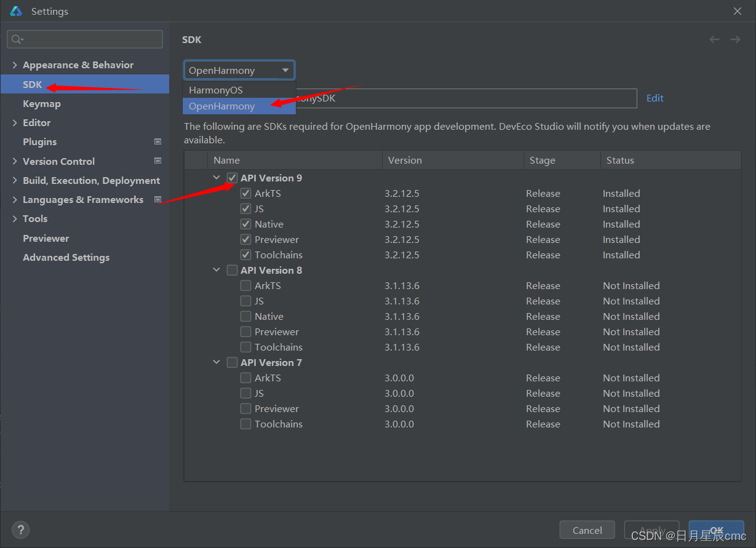This screenshot has width=756, height=548.
Task: Expand the Editor settings section
Action: tap(15, 122)
